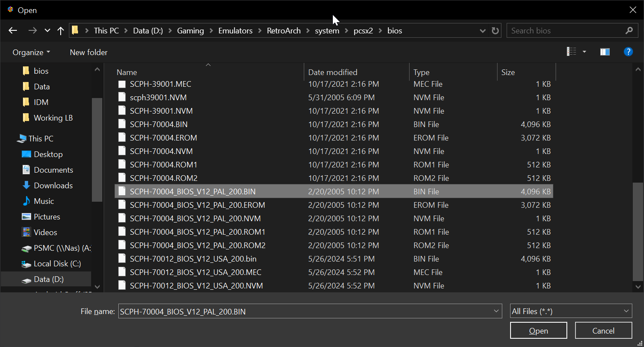The image size is (644, 347).
Task: Go back to previous folder
Action: (x=13, y=31)
